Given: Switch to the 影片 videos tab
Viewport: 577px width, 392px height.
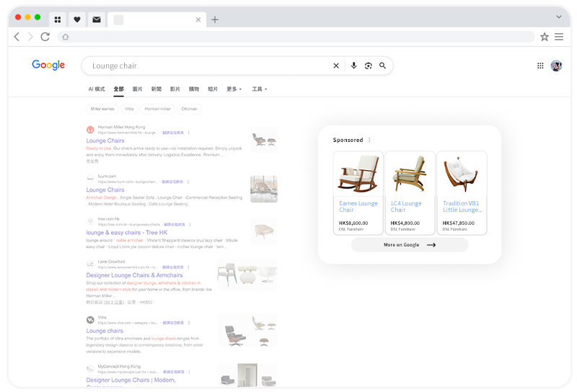Looking at the screenshot, I should coord(175,89).
